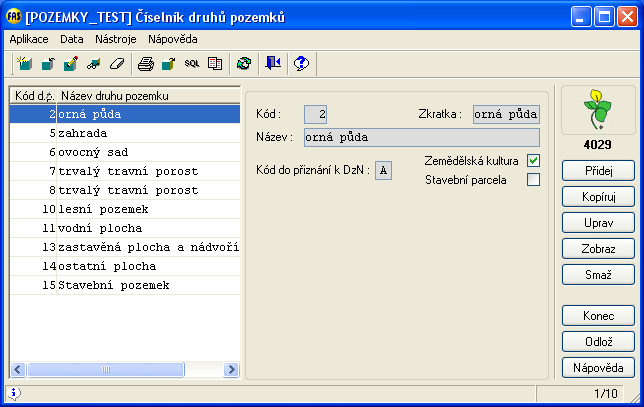
Task: Open the SQL toolbar tool
Action: 191,64
